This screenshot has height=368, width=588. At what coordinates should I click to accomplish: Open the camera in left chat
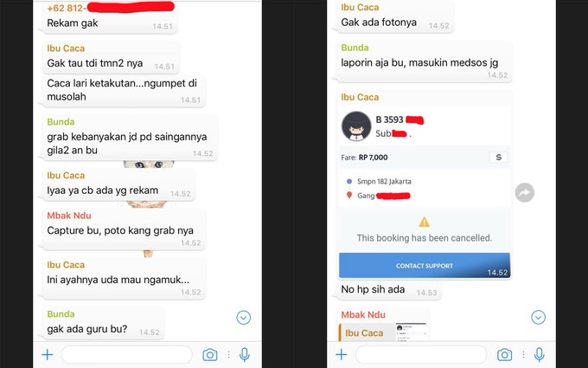pos(210,354)
